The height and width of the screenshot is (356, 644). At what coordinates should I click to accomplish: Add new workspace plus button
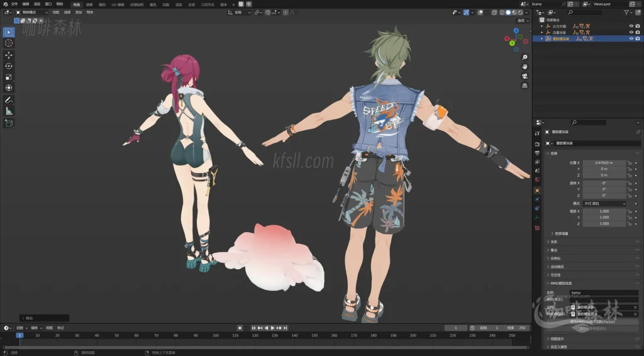pos(233,4)
